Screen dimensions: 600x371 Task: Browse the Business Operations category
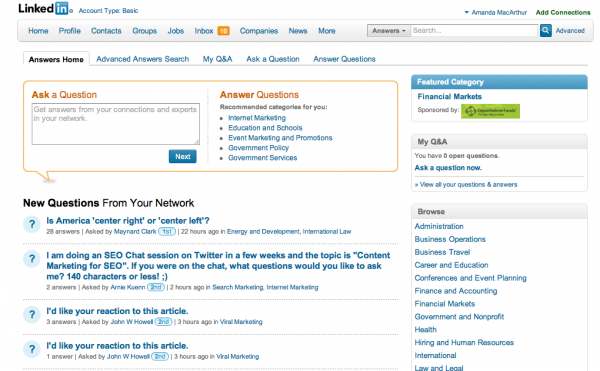(450, 239)
